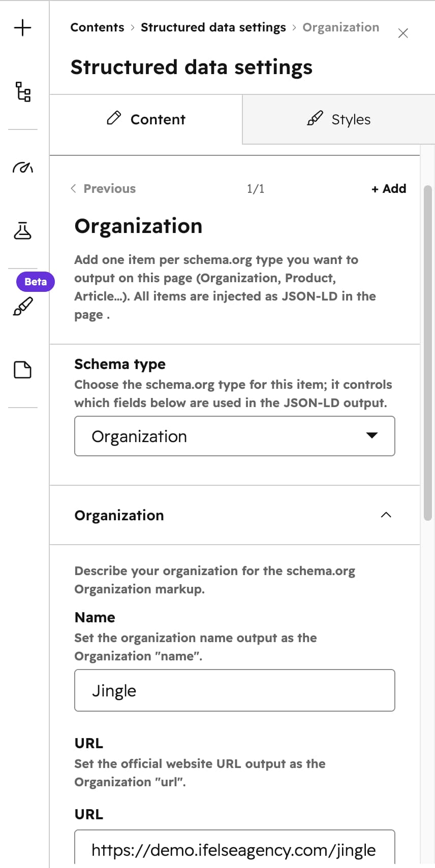
Task: Open the Schema type dropdown
Action: tap(235, 436)
